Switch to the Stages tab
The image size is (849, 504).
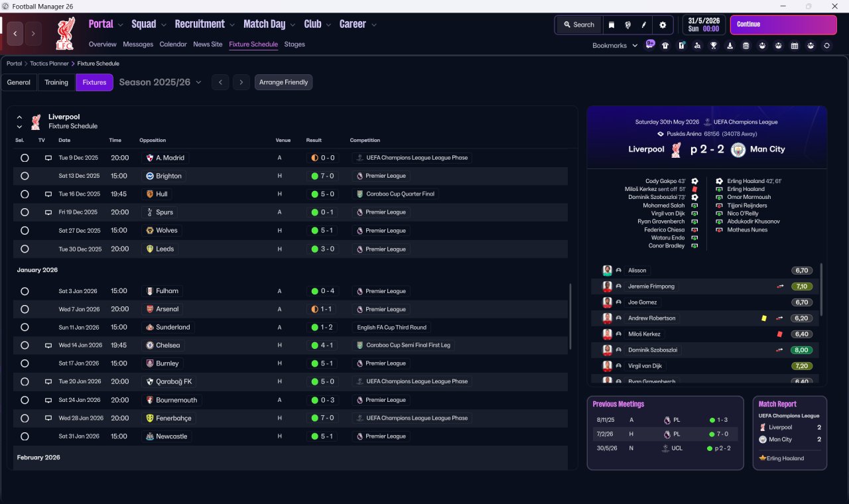click(x=294, y=44)
